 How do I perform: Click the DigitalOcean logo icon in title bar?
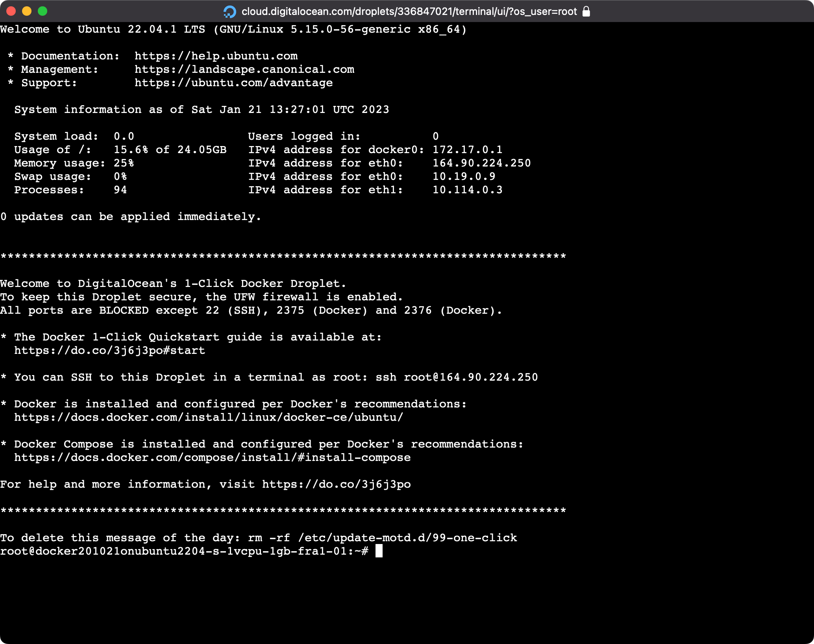(x=229, y=11)
